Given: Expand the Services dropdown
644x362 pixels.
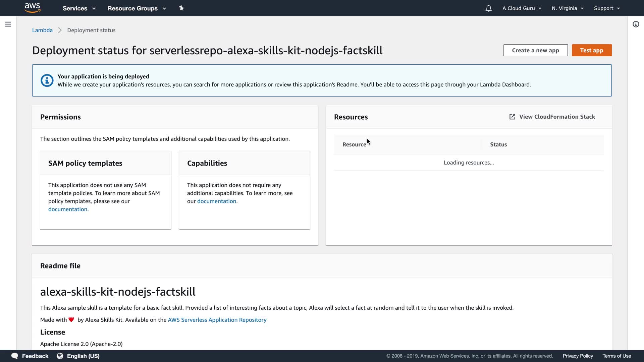Looking at the screenshot, I should click(79, 8).
